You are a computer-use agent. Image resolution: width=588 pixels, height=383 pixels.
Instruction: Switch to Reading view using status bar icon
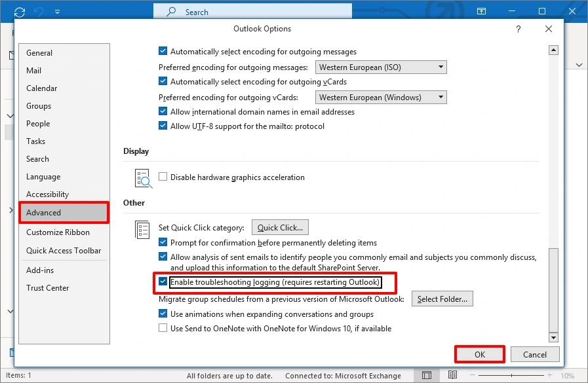tap(452, 374)
